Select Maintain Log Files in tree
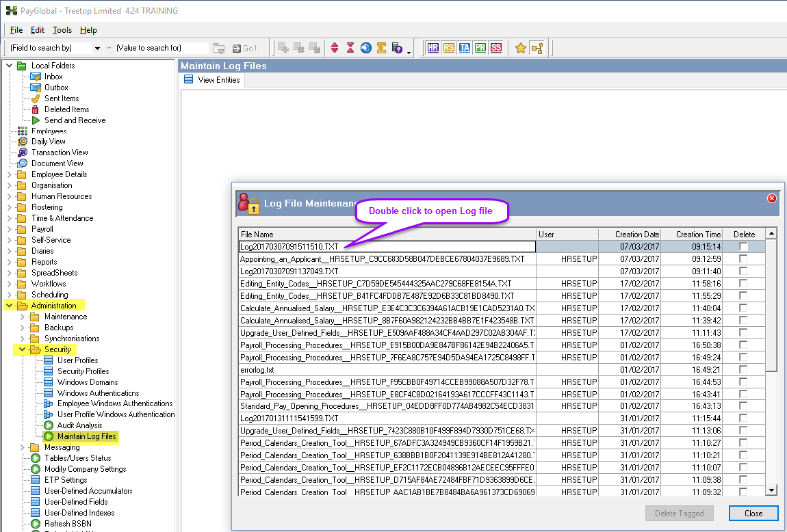787x532 pixels. click(x=86, y=436)
